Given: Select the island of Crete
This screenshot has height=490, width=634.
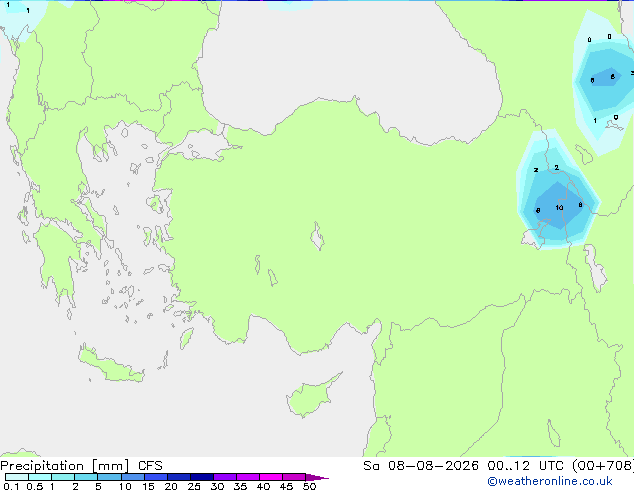Looking at the screenshot, I should (111, 365).
